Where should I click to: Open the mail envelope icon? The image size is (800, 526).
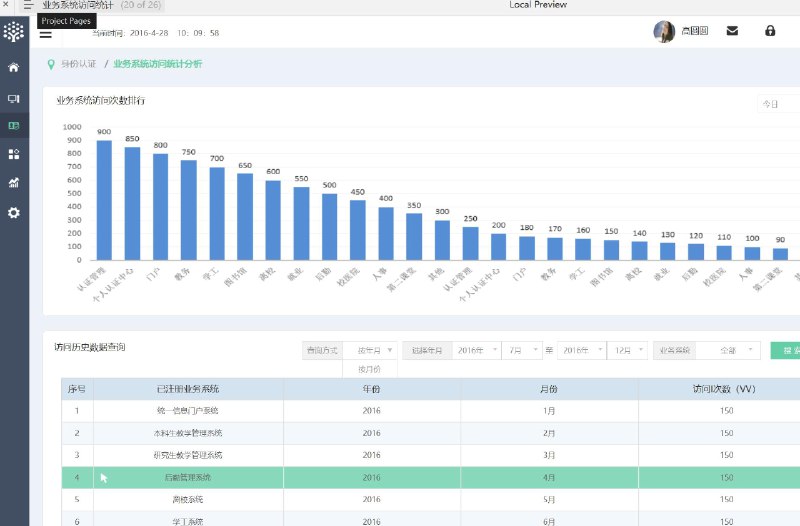[x=732, y=31]
